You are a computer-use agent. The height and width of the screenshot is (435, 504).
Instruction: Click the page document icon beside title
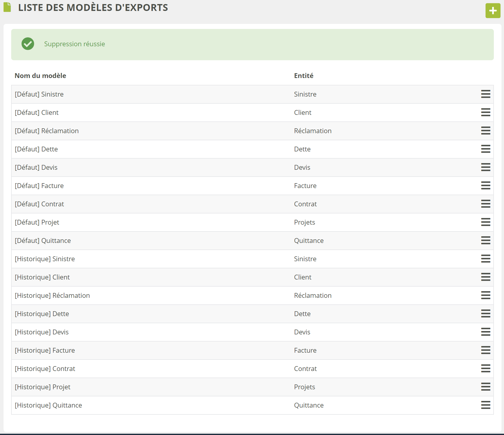[7, 7]
